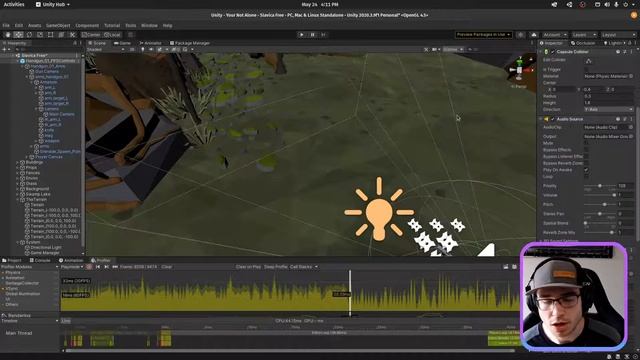This screenshot has width=640, height=360.
Task: Open the Shaded draw mode dropdown
Action: pos(106,49)
